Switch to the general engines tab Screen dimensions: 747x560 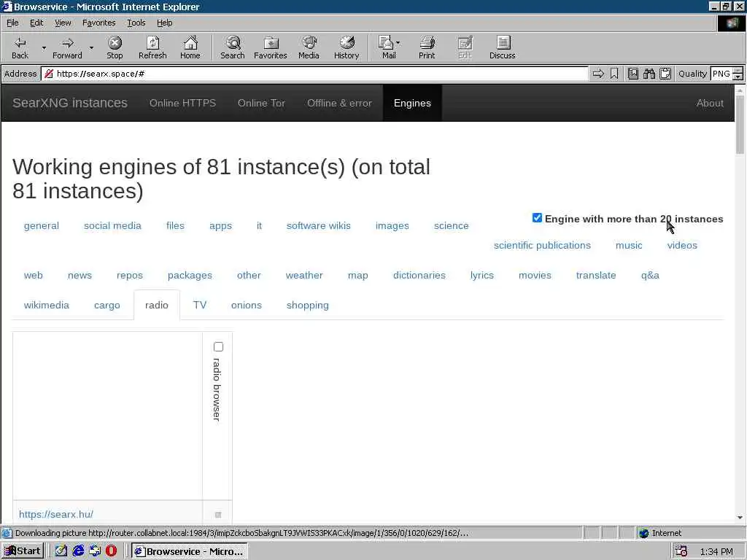click(42, 226)
